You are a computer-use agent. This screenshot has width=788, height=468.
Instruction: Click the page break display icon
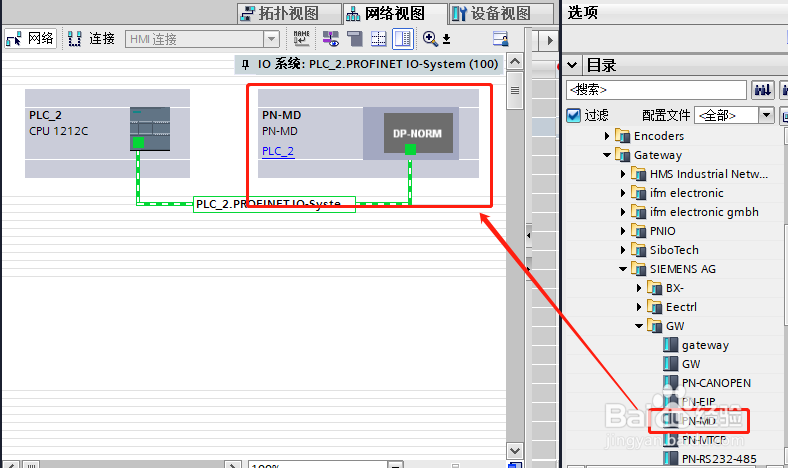click(x=355, y=38)
